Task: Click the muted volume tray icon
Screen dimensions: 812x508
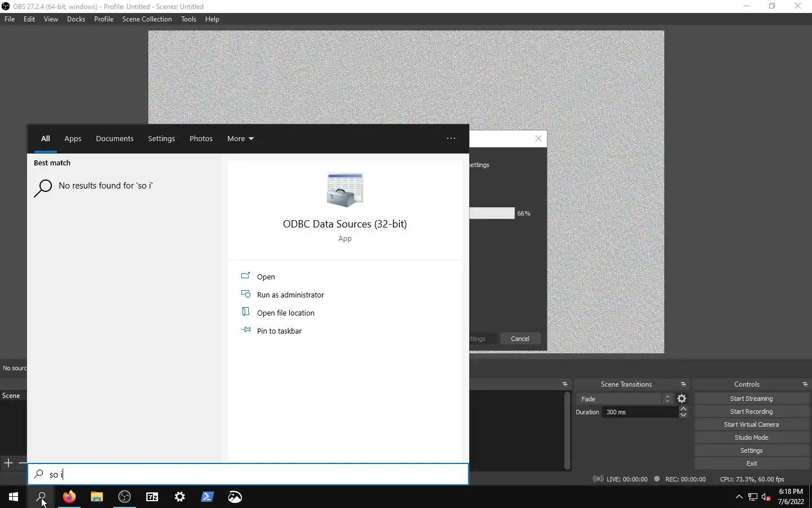Action: [766, 497]
